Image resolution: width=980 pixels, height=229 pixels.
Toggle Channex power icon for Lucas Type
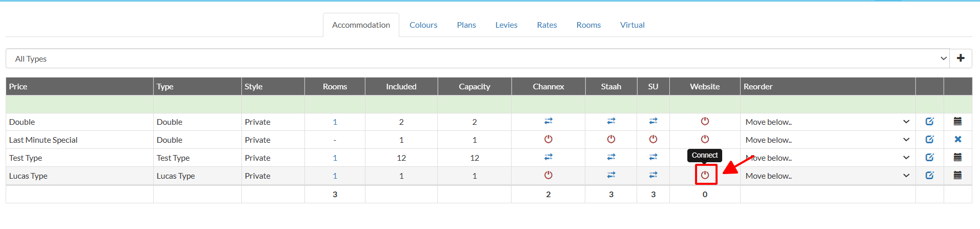[x=548, y=175]
